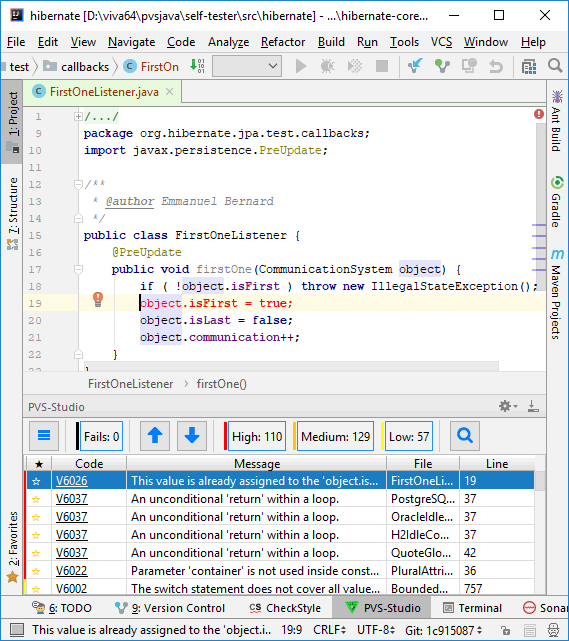Open Terminal tool window
The width and height of the screenshot is (569, 641).
[x=472, y=608]
